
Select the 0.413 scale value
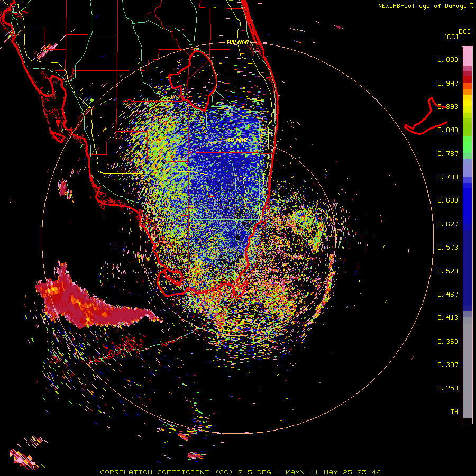(448, 318)
